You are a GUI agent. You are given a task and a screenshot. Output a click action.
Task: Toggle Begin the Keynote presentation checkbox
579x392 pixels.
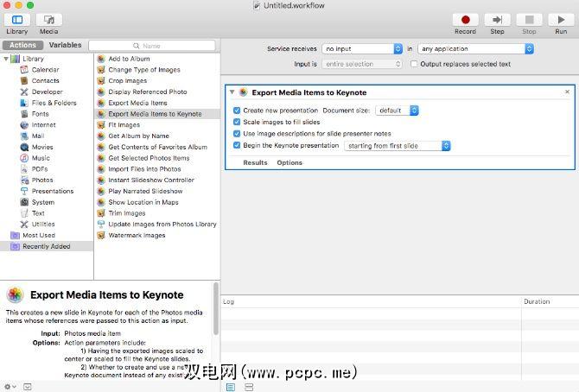pyautogui.click(x=237, y=145)
